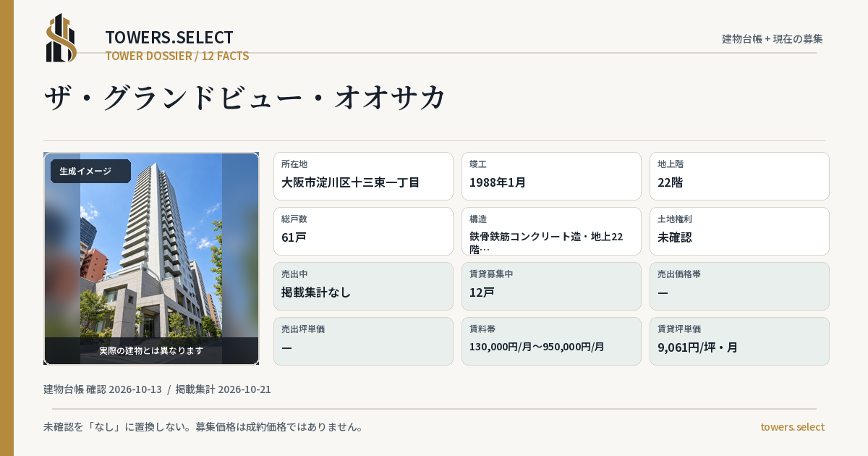The width and height of the screenshot is (868, 456).
Task: Click the 売出坪単価 card
Action: point(363,341)
